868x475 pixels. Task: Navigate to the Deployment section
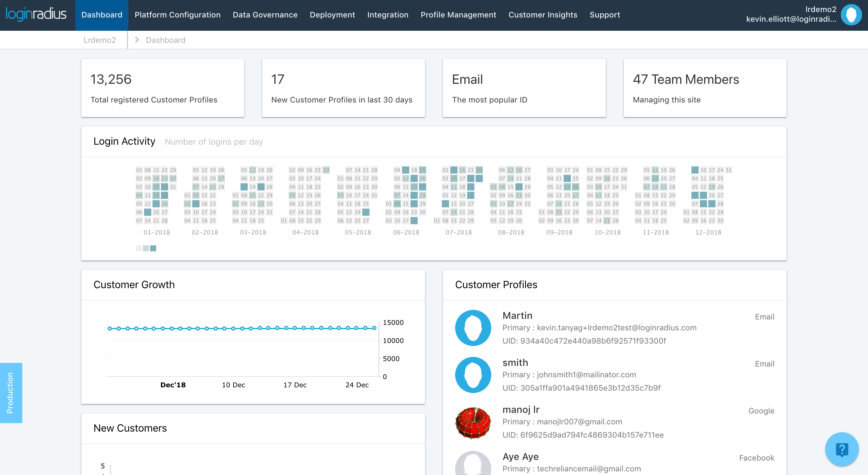tap(332, 14)
